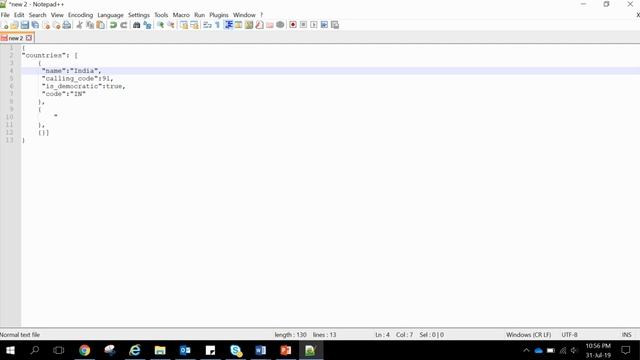640x360 pixels.
Task: Click the Copy toolbar icon
Action: pos(90,25)
